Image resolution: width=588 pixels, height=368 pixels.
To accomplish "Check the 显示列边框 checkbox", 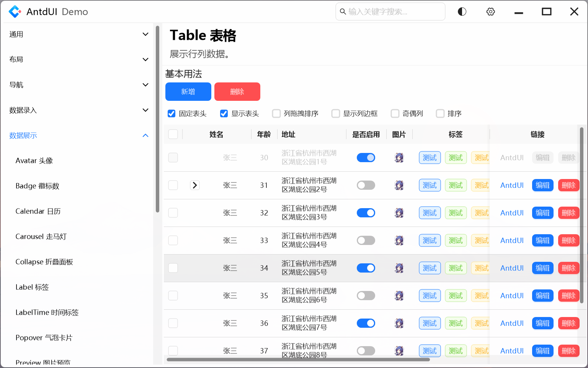I will tap(336, 113).
